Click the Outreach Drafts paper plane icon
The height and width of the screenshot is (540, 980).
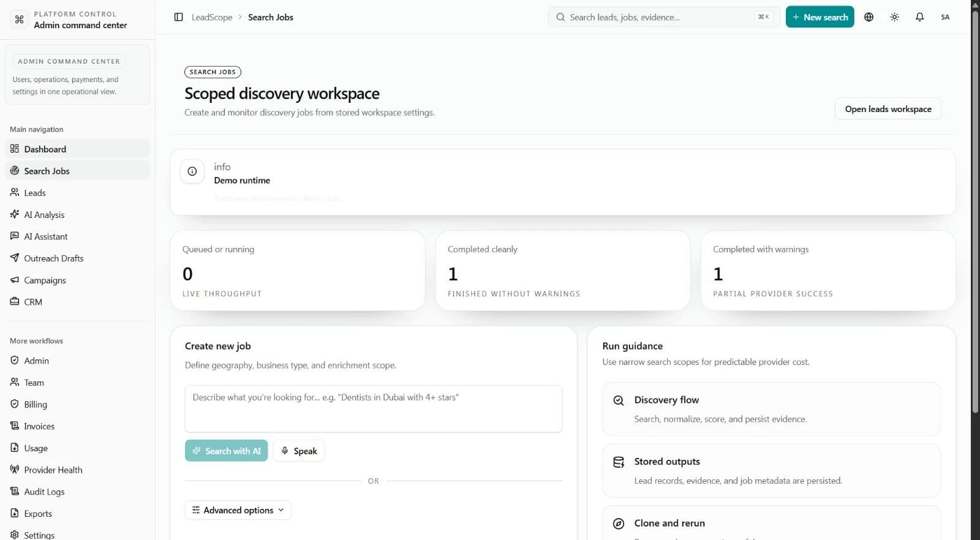tap(15, 258)
